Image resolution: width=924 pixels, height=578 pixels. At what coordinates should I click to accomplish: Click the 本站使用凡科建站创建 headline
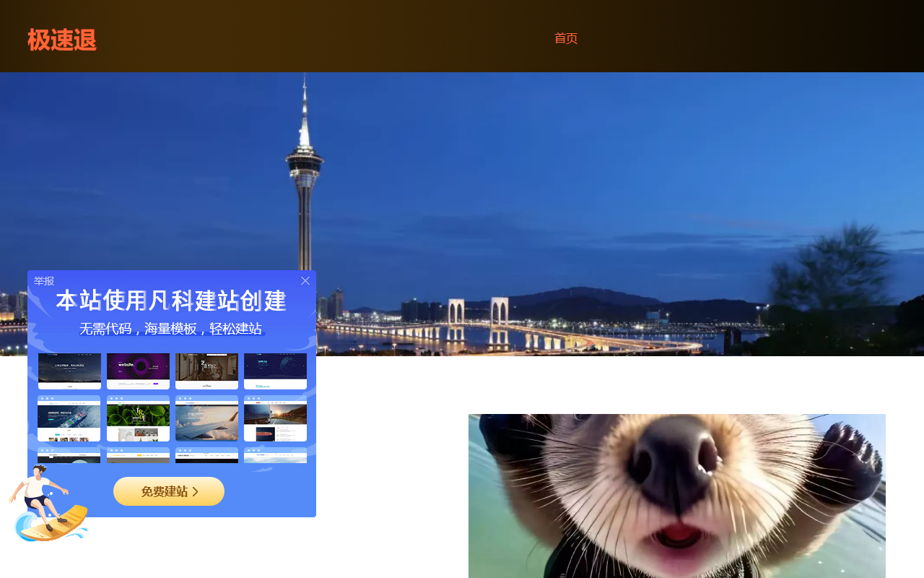point(171,301)
